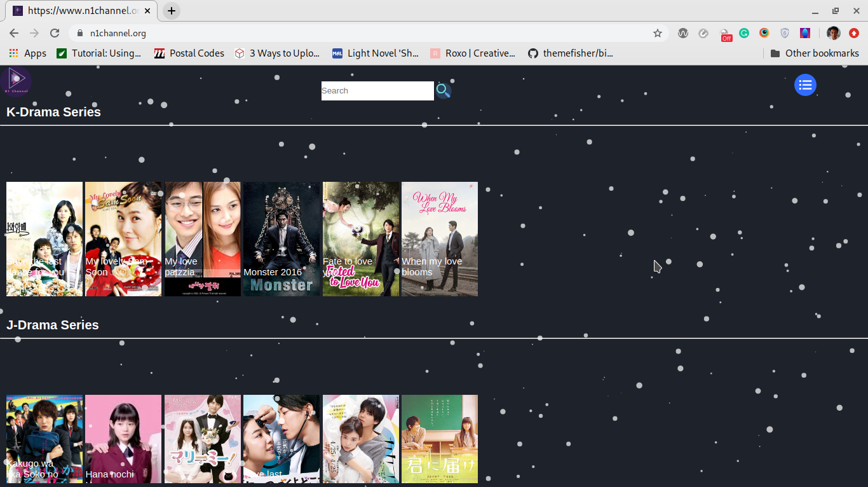This screenshot has height=487, width=868.
Task: Click the Apps bookmark shortcut
Action: (x=27, y=53)
